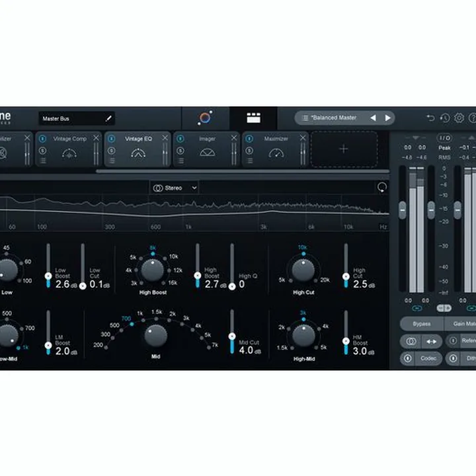
Task: Toggle the Reference power icon
Action: tap(453, 341)
